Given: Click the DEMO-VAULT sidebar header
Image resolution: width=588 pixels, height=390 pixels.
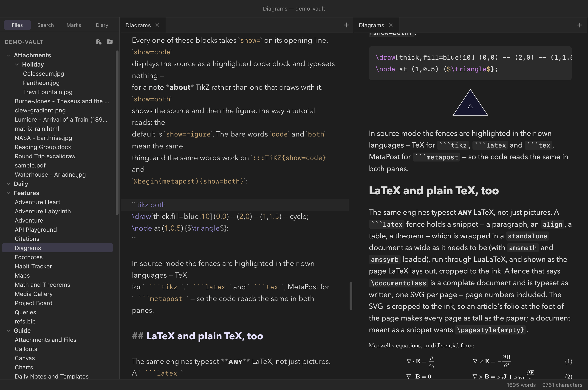Looking at the screenshot, I should click(x=24, y=42).
